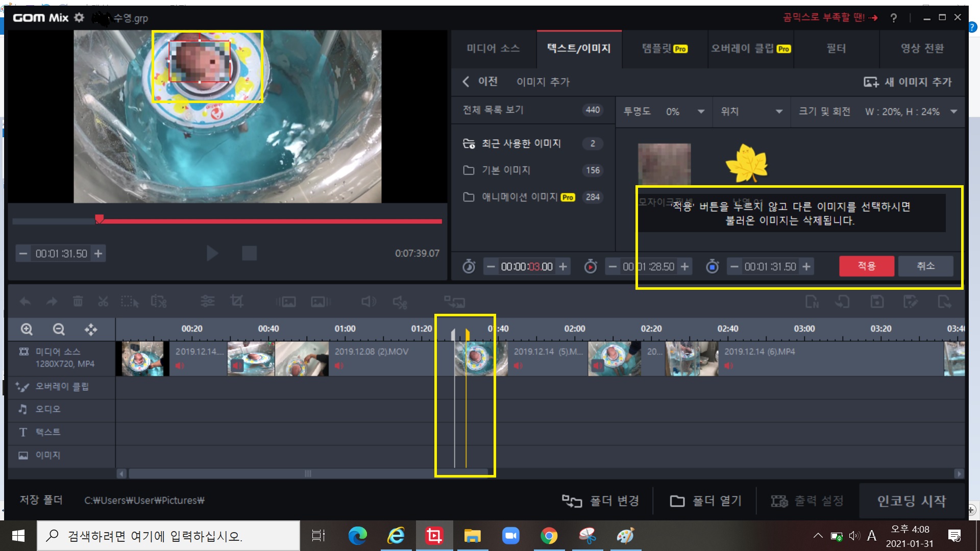
Task: Increase preview time 00:01:31.50 with plus
Action: click(99, 254)
